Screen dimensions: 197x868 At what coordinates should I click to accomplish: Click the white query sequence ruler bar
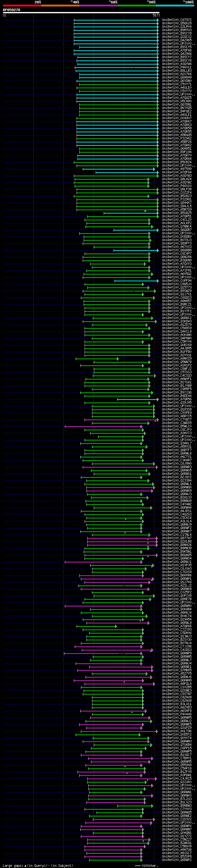pos(81,12)
